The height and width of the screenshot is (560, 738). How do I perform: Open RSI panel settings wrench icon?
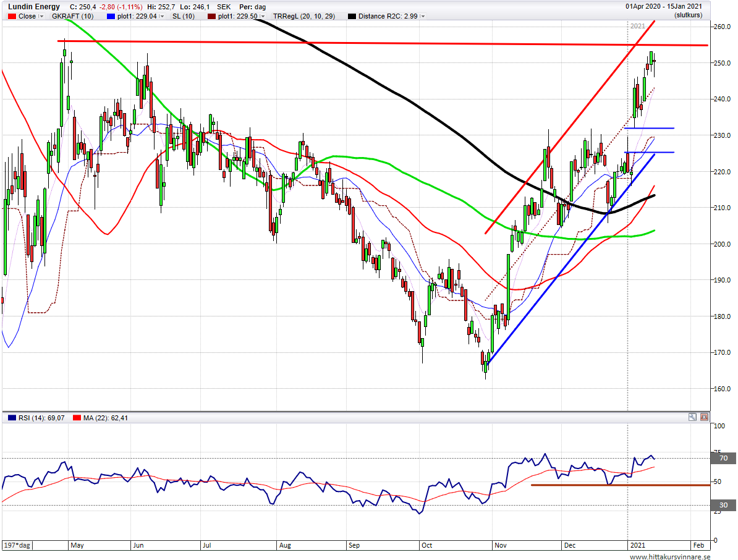coord(692,417)
